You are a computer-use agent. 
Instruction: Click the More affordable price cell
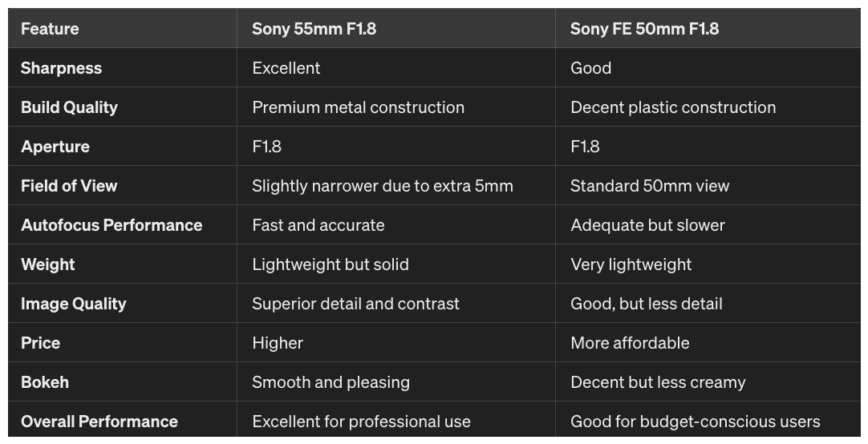point(630,343)
